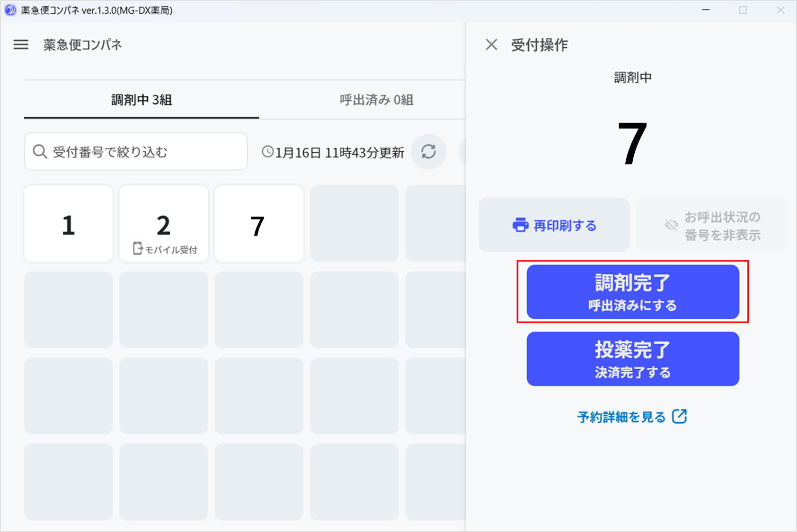
Task: Open the hamburger menu beside 薬急便コンパネ
Action: 21,45
